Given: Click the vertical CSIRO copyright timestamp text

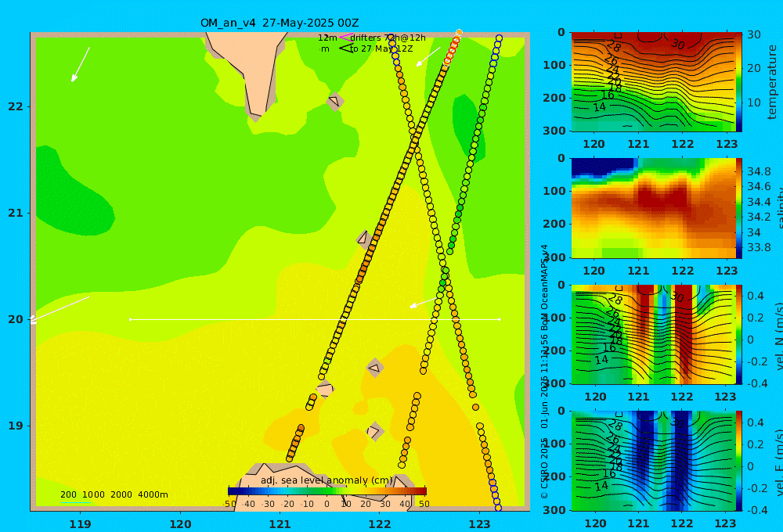Looking at the screenshot, I should (544, 372).
